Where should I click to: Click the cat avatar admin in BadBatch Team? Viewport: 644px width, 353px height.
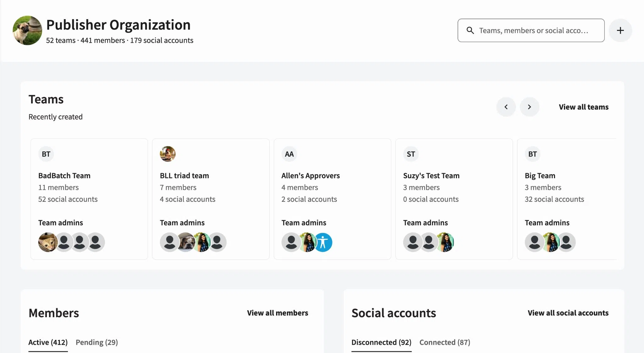click(x=48, y=242)
